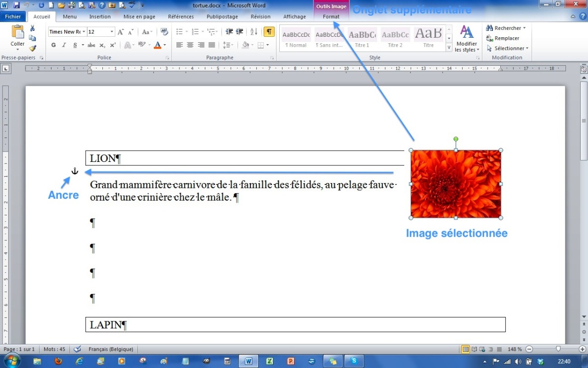Screen dimensions: 588x368
Task: Click the Remplacer button
Action: click(503, 38)
